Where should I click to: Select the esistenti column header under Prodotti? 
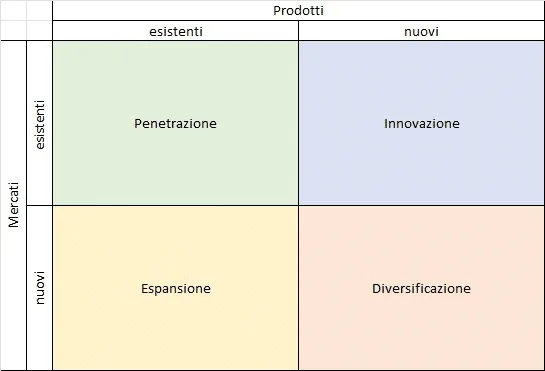(x=176, y=31)
